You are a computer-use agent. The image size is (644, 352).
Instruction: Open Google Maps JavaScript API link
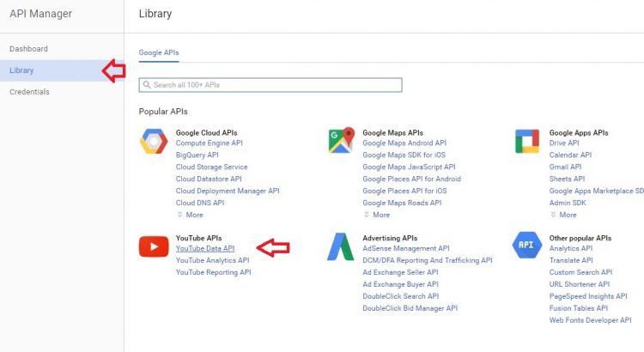pos(409,167)
